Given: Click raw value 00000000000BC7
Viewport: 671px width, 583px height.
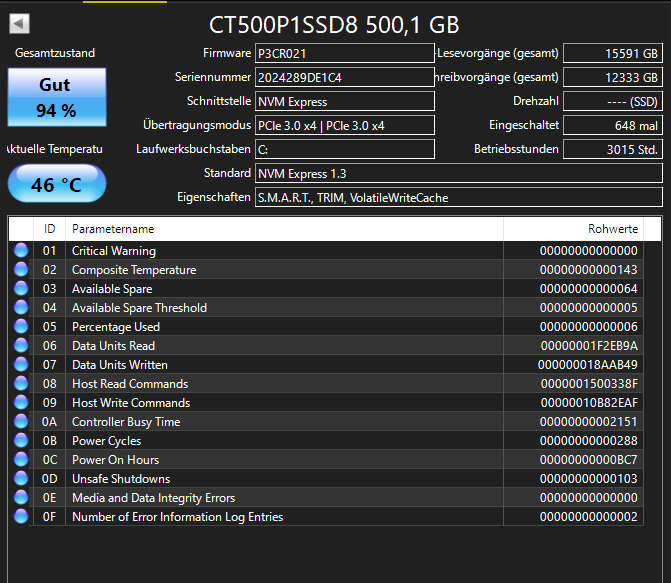Looking at the screenshot, I should (x=588, y=460).
